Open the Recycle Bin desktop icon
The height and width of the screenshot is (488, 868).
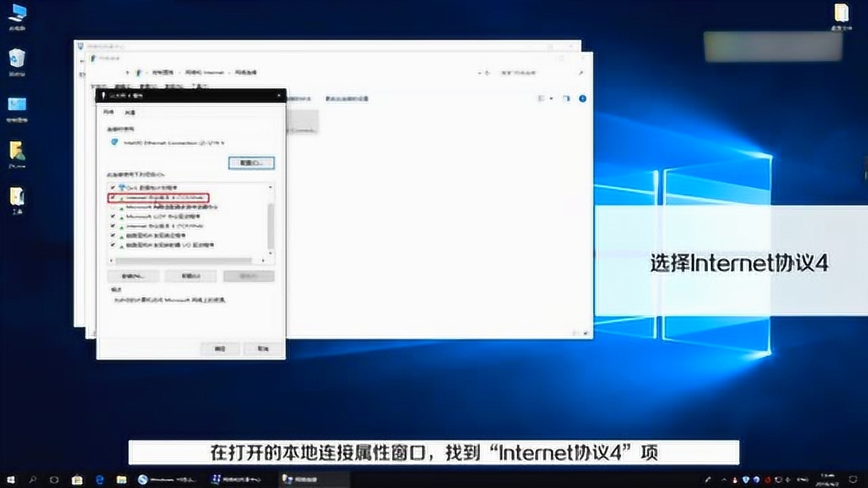coord(17,61)
